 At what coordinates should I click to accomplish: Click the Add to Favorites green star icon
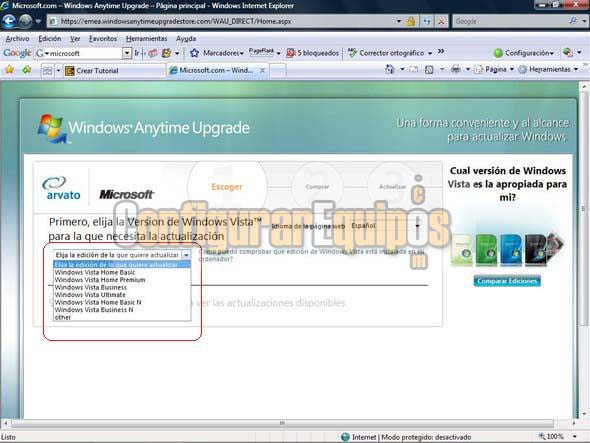pos(26,70)
